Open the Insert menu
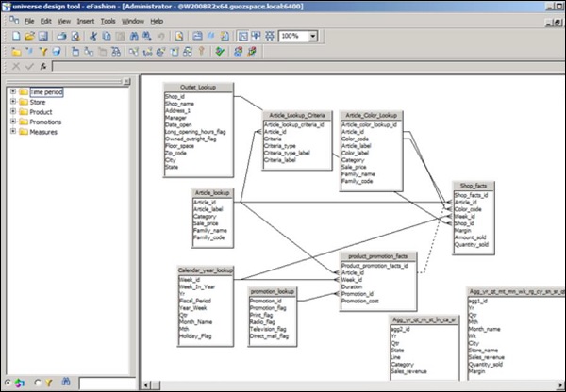Viewport: 566px width, 392px height. [x=86, y=20]
